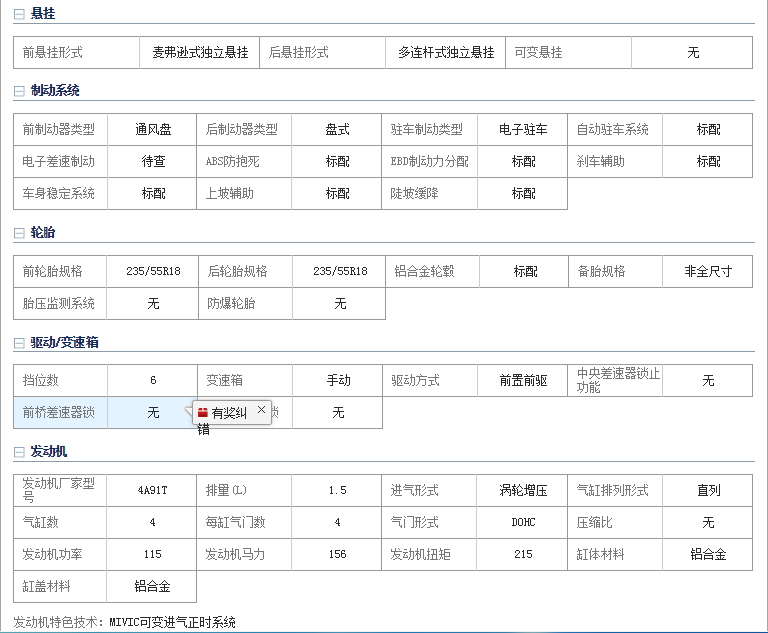Click the MIVEC 可变进气正时系统 text line

(x=125, y=622)
